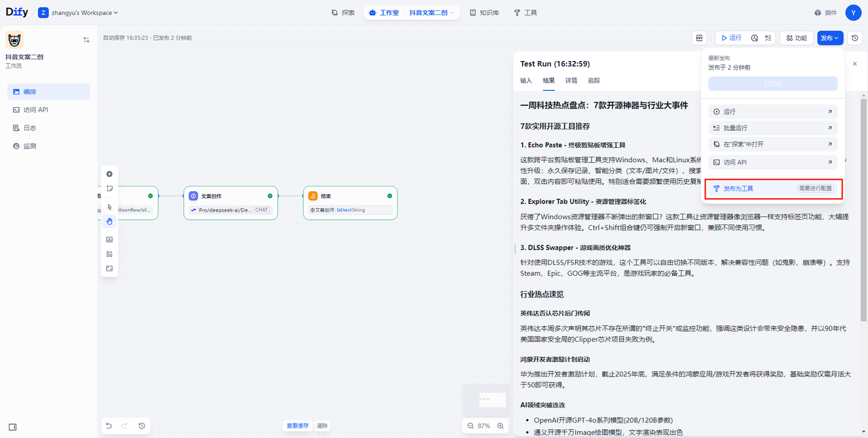The image size is (868, 438).
Task: Open 访问 API in left sidebar
Action: coord(35,110)
